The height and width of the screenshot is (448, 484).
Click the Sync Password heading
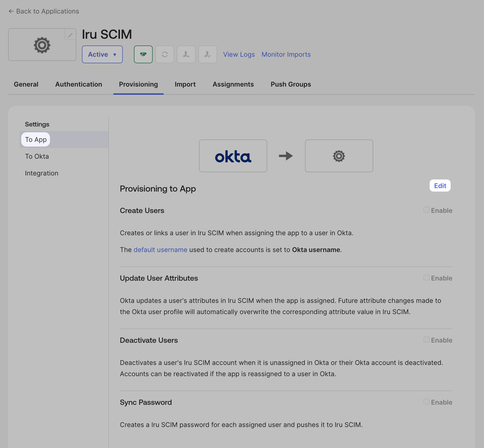[x=146, y=402]
